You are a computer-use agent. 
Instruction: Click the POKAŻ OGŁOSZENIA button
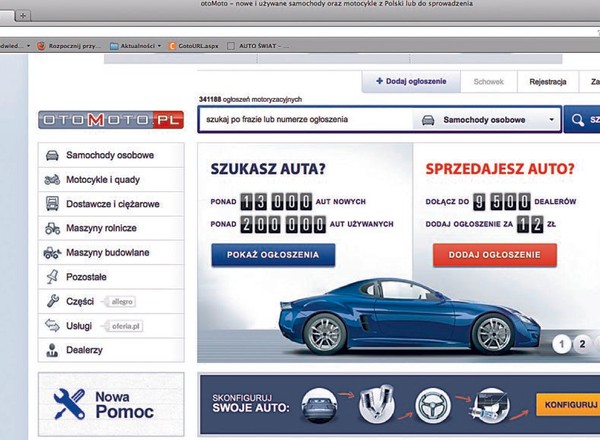pos(273,255)
